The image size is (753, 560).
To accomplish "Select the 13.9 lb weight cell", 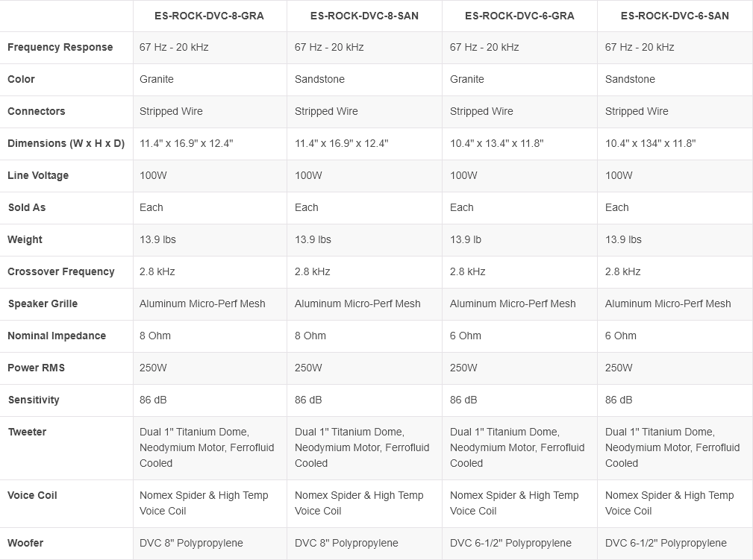I will click(466, 239).
